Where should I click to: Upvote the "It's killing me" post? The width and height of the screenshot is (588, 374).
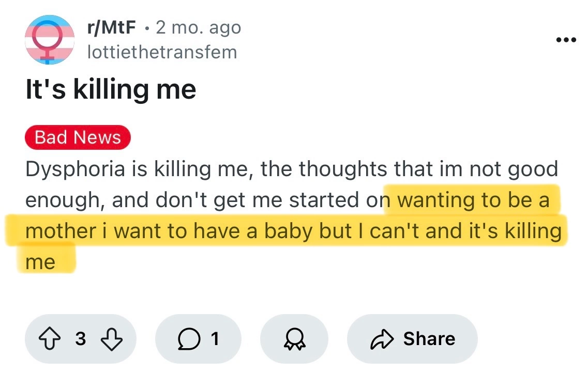tap(49, 339)
